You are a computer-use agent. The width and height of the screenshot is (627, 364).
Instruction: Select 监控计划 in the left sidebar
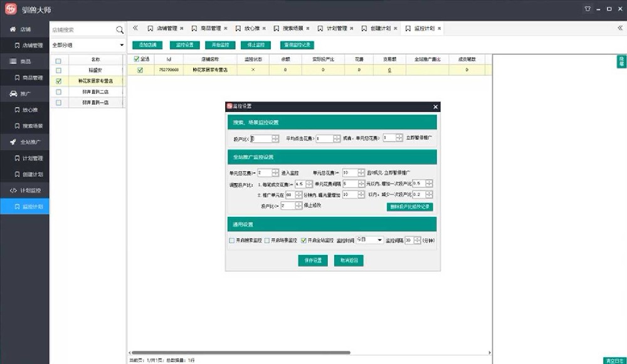(25, 207)
